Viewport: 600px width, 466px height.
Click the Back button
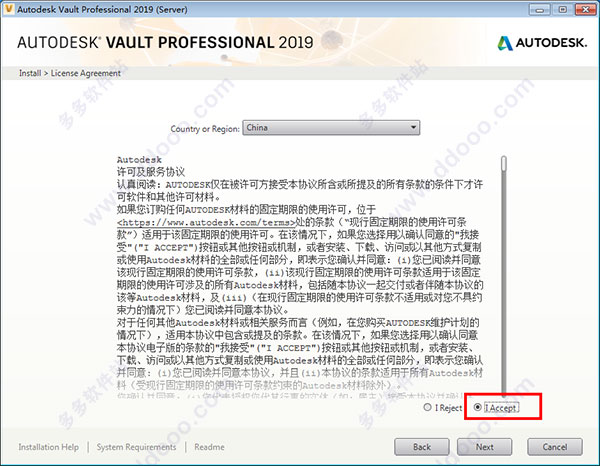[422, 447]
